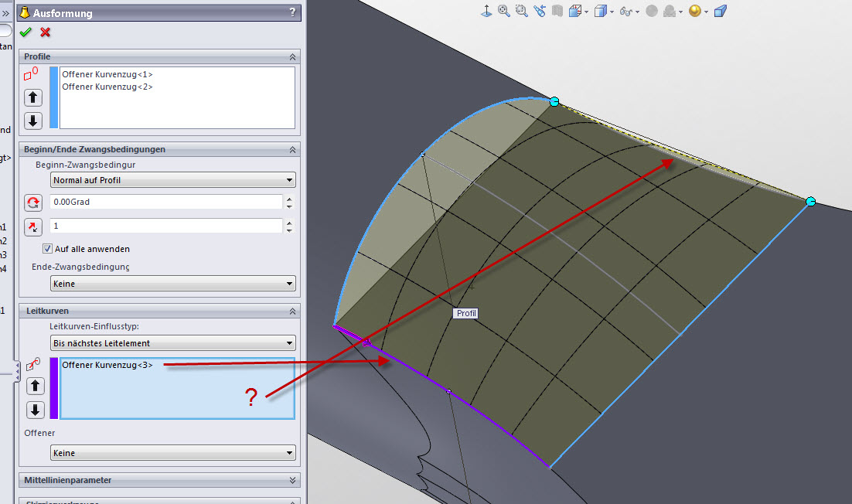Click the gold Edit Appearance sphere icon

tap(694, 11)
